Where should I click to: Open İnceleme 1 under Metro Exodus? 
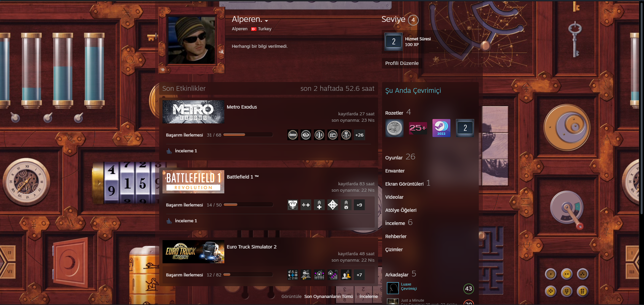click(186, 151)
